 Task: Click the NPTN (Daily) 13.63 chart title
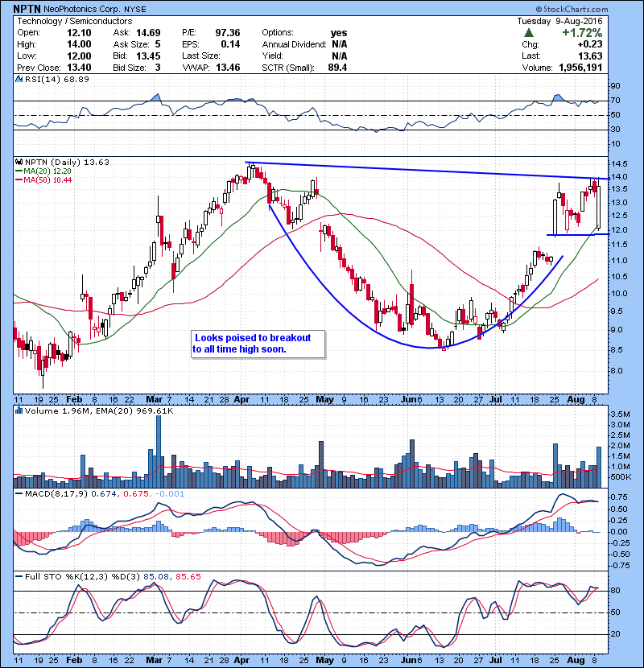(x=67, y=162)
